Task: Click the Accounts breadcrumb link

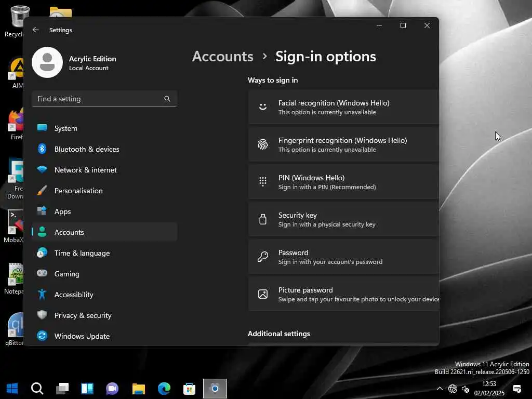Action: (222, 56)
